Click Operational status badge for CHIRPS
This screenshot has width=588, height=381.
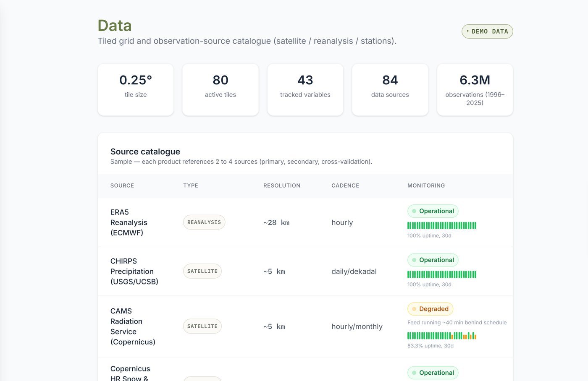tap(433, 260)
